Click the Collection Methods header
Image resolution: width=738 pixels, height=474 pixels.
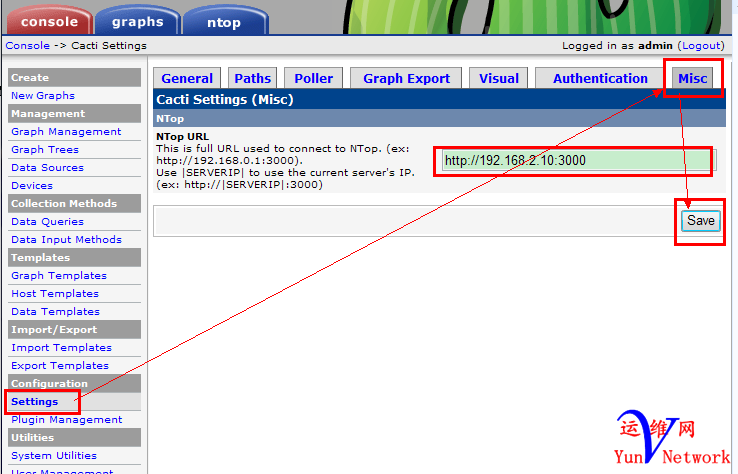tap(74, 203)
